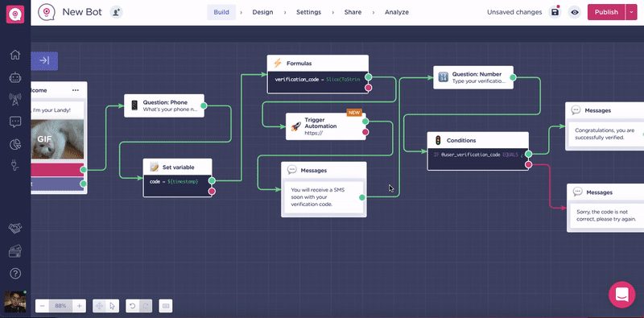
Task: Select the SMS verification Messages block
Action: tap(324, 189)
